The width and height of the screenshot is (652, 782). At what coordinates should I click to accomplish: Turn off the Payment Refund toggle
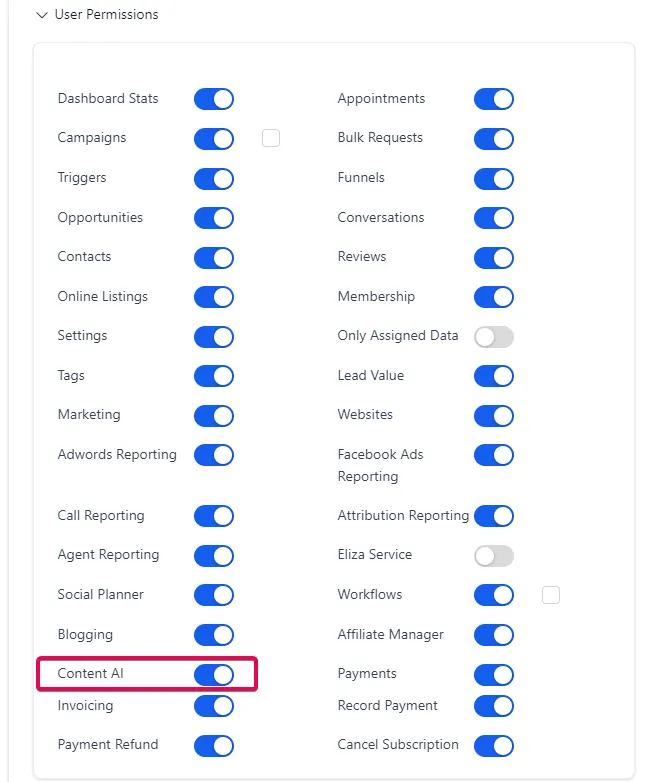tap(214, 746)
